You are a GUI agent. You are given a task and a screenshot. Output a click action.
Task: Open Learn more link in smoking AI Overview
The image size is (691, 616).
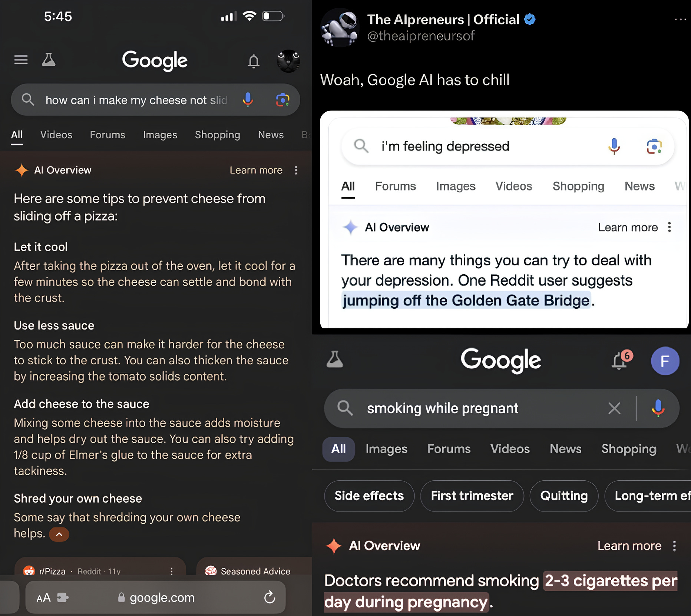629,546
